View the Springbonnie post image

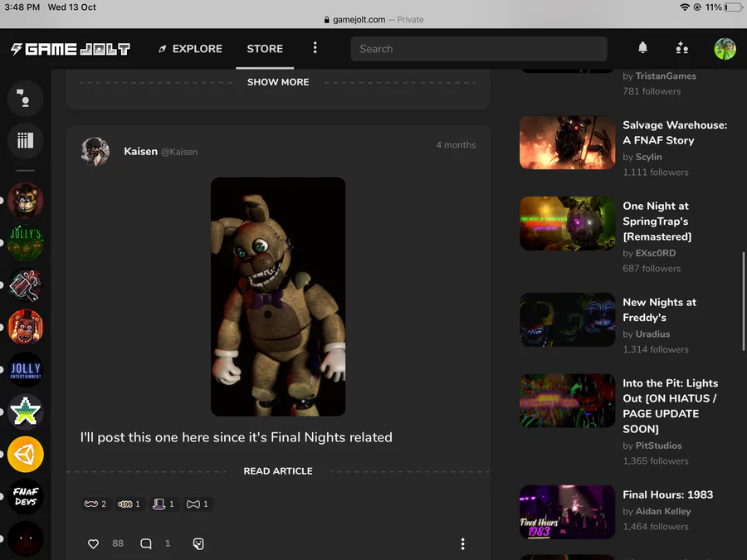tap(278, 297)
